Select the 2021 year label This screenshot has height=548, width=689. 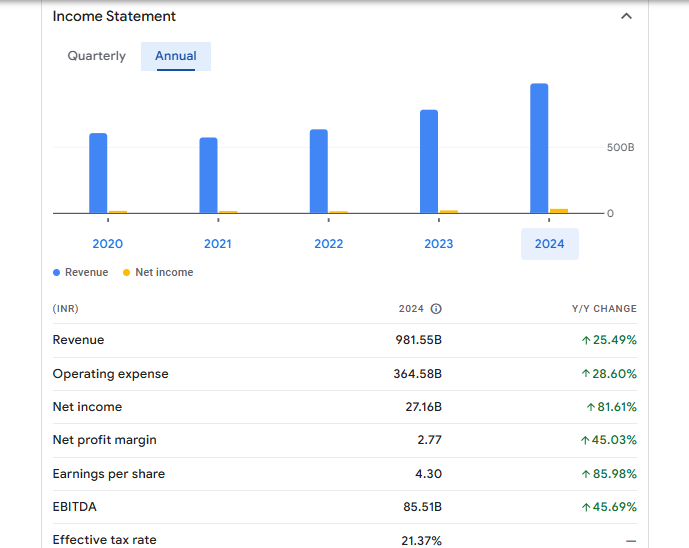[218, 244]
